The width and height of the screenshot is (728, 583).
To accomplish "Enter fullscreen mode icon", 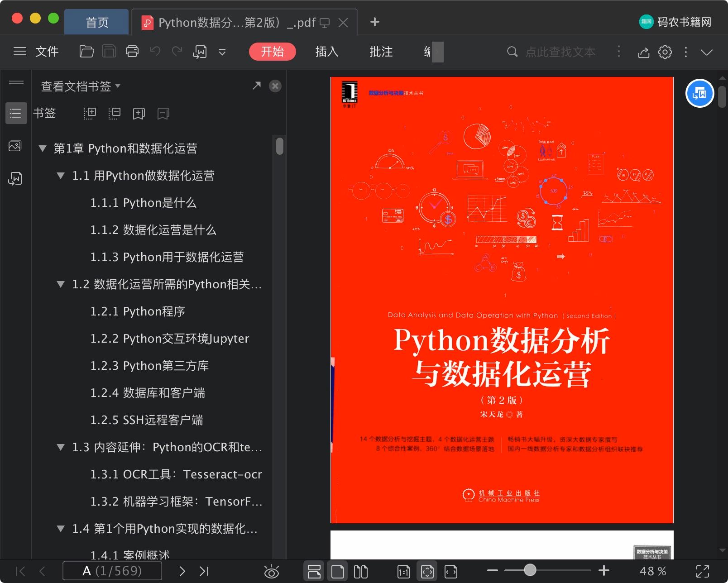I will pos(702,571).
